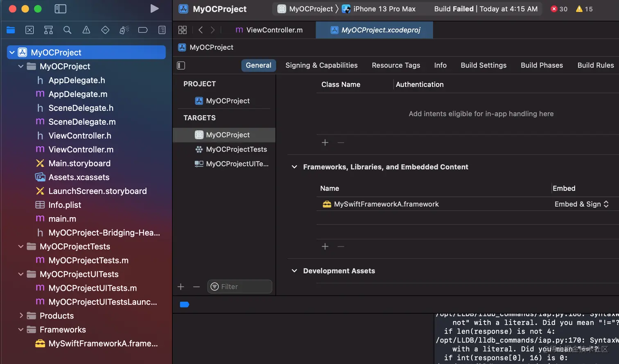Add an intent class with plus button

click(x=325, y=142)
